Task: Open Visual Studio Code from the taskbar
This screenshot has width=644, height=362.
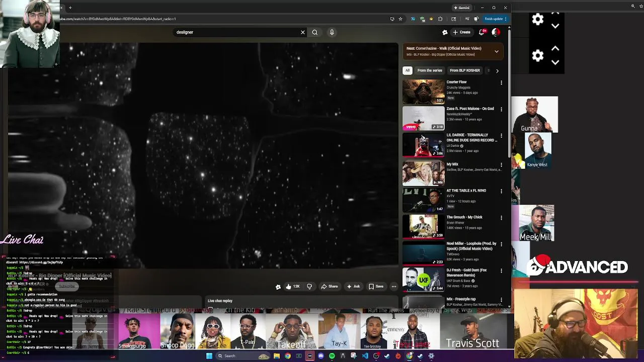Action: coord(365,356)
